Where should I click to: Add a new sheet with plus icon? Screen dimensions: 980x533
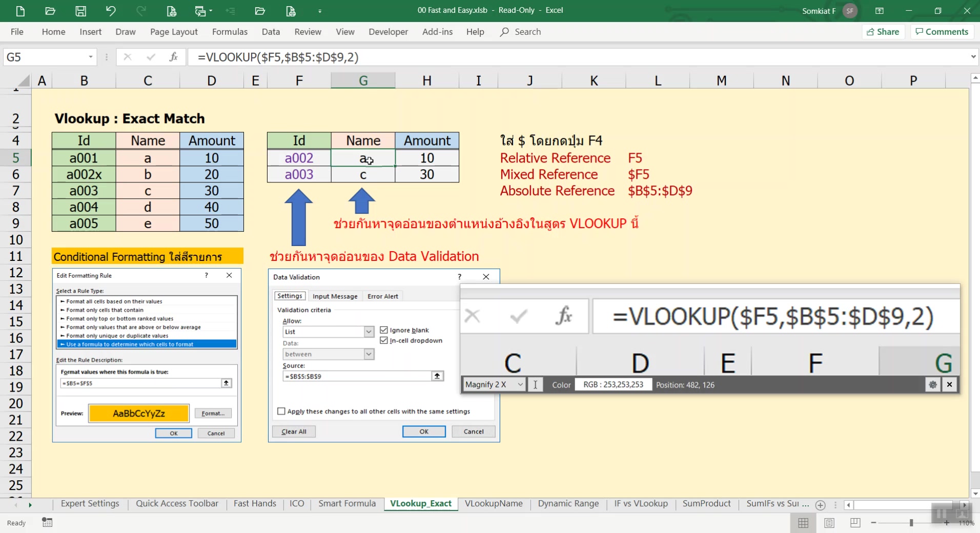point(820,505)
